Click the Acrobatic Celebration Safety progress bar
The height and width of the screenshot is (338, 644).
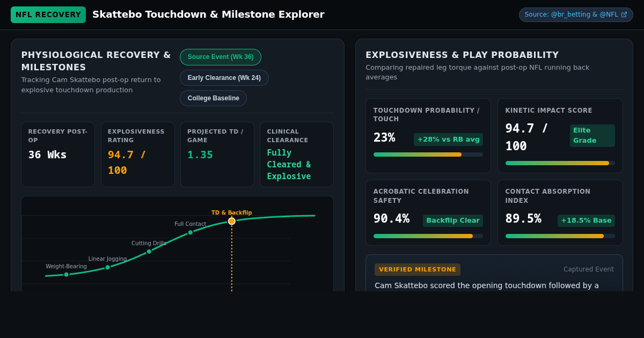428,236
